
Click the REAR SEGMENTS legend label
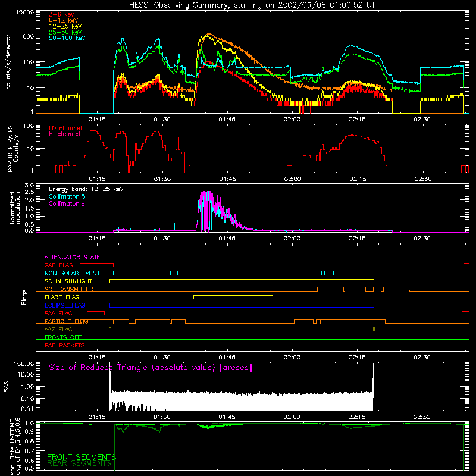tap(79, 464)
